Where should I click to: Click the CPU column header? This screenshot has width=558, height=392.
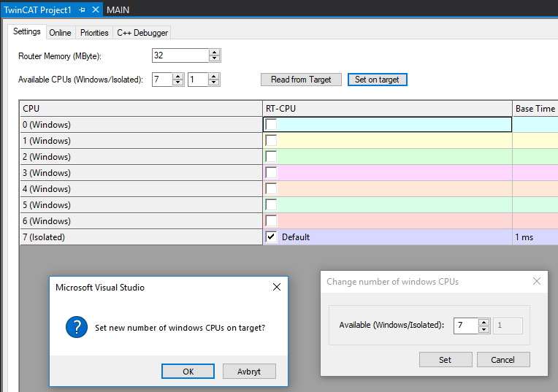(x=141, y=109)
